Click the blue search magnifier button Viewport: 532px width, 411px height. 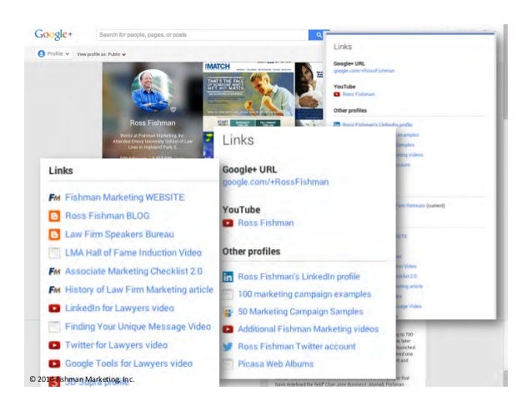[319, 35]
